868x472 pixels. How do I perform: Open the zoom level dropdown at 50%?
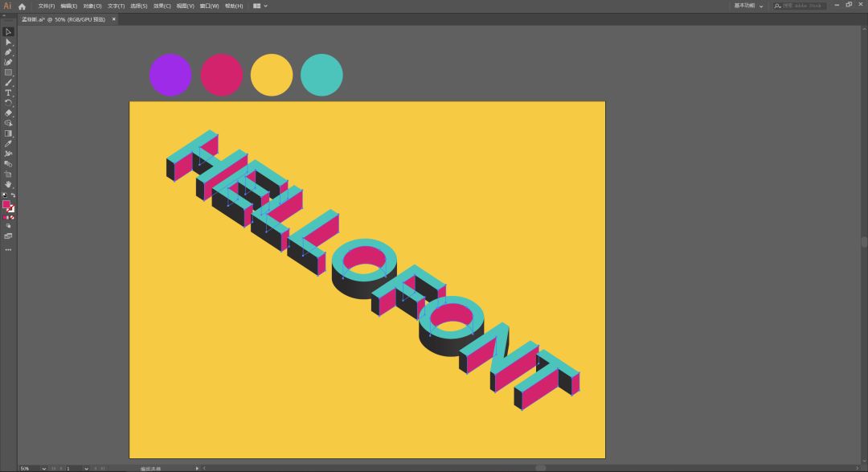pos(44,468)
